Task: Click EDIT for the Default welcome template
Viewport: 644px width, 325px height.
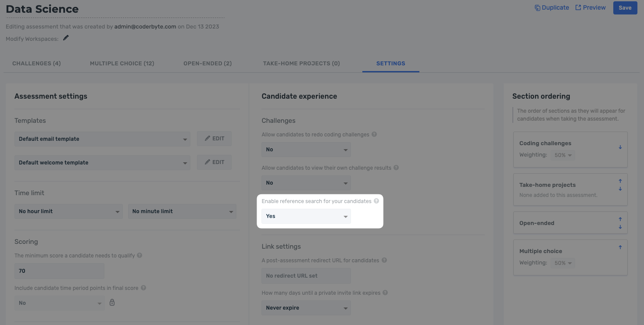Action: [214, 162]
